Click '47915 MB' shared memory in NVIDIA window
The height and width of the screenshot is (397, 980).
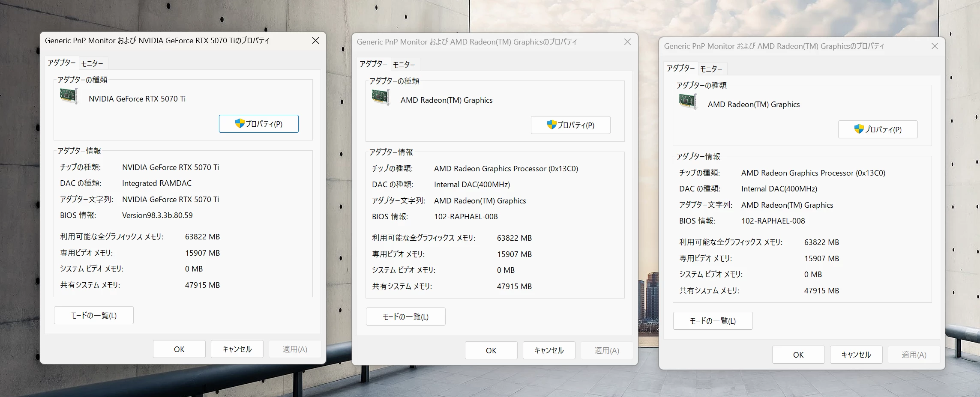tap(202, 285)
